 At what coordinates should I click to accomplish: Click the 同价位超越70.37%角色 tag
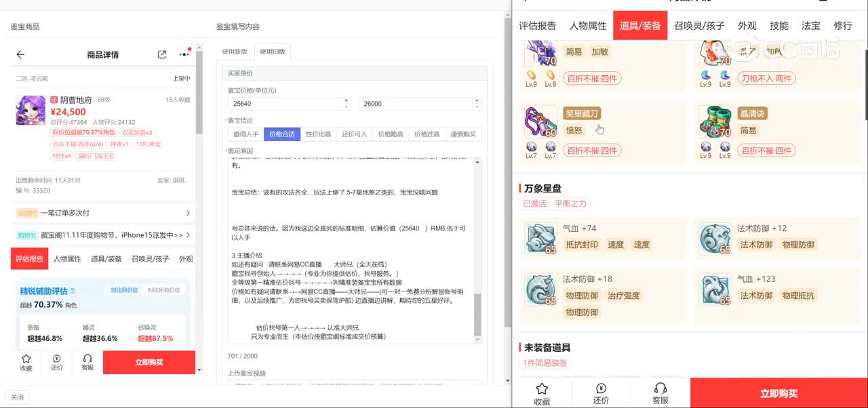tap(83, 133)
